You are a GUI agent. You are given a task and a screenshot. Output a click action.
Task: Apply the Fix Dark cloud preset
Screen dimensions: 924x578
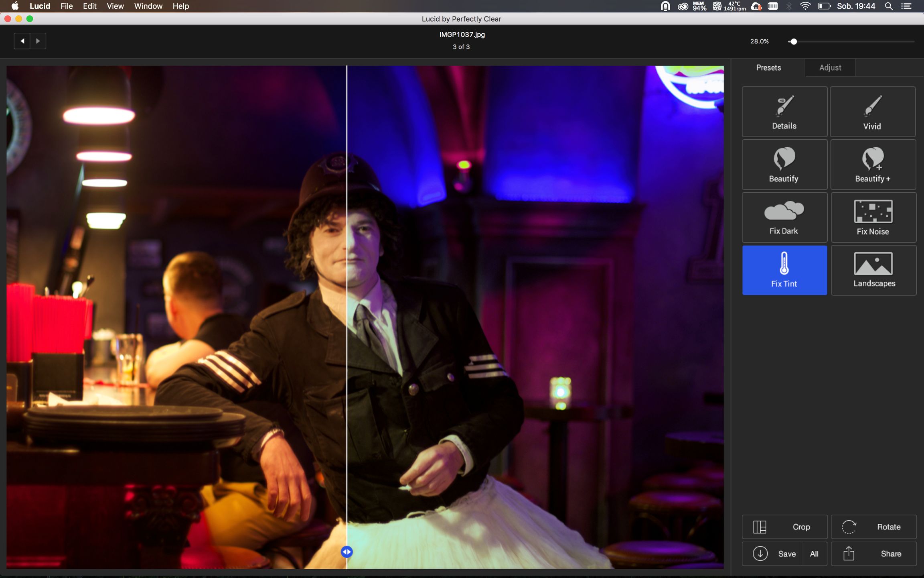pyautogui.click(x=784, y=217)
